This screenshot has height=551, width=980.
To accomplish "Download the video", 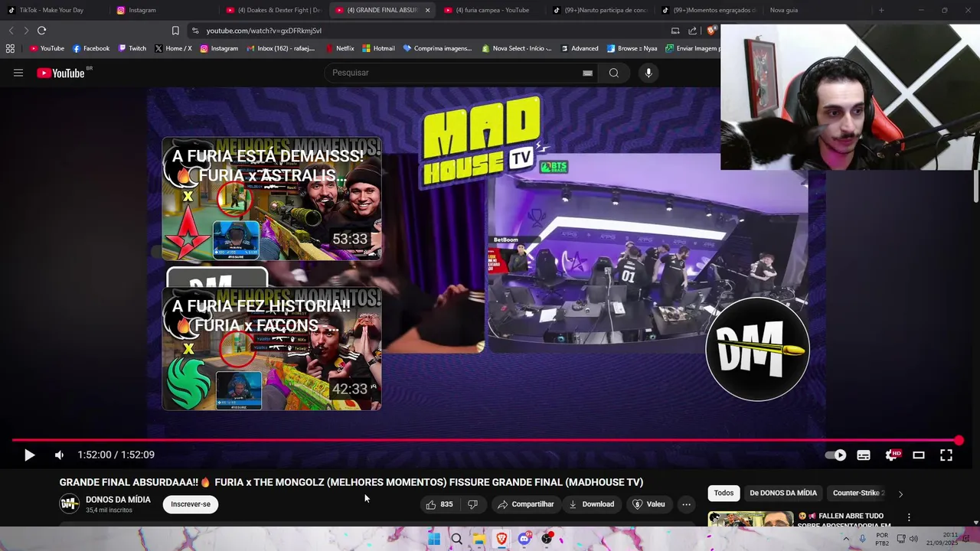I will pos(591,504).
